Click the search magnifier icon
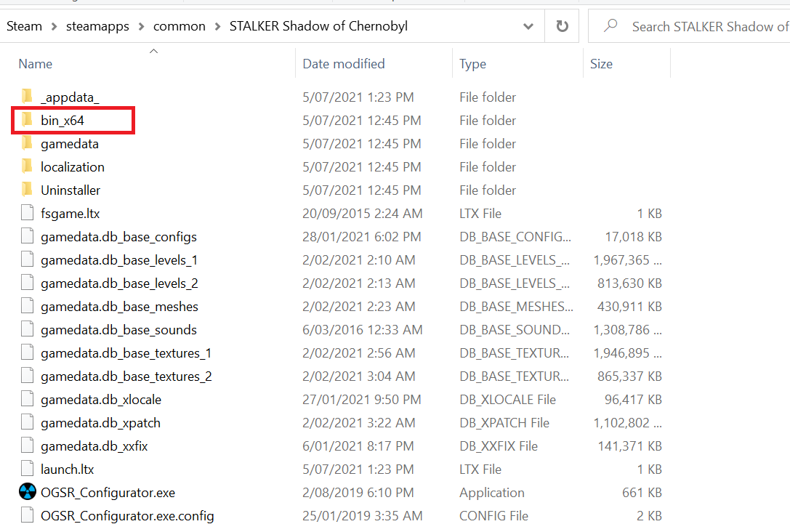Viewport: 790px width, 532px height. [x=610, y=26]
